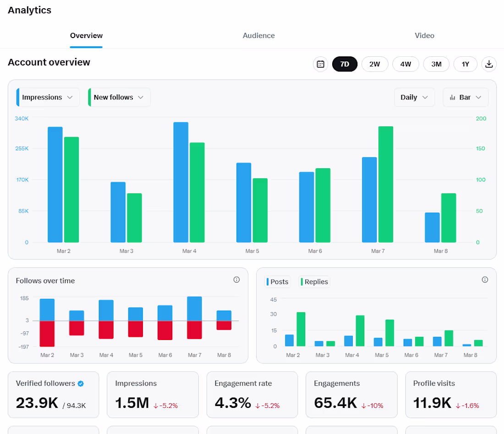Click the Mar 5 blue impressions bar

[244, 203]
